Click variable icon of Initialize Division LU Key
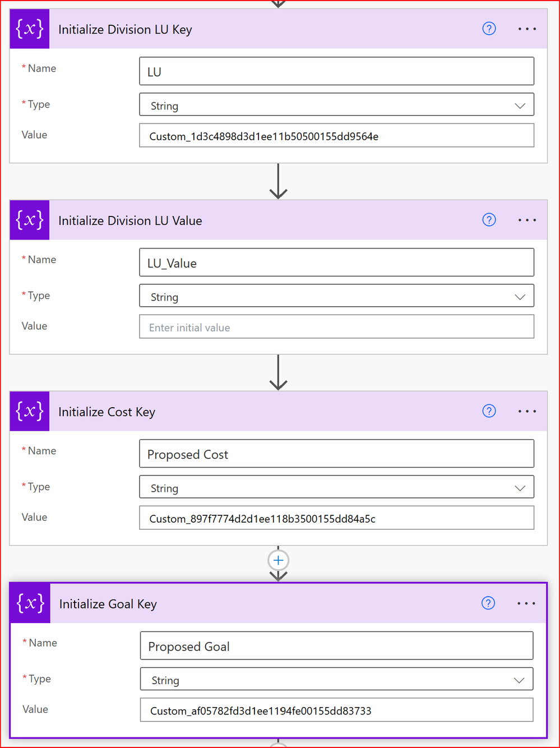 click(30, 29)
